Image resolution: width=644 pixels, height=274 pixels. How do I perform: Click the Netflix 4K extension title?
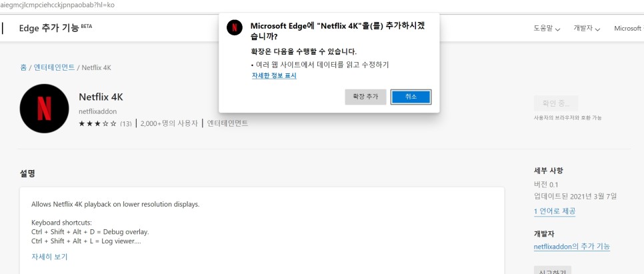coord(101,97)
